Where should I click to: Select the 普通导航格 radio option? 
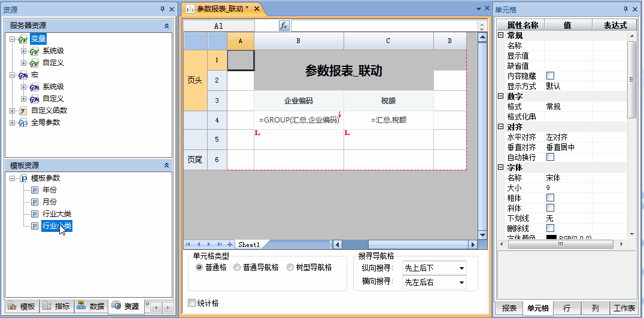[x=237, y=268]
